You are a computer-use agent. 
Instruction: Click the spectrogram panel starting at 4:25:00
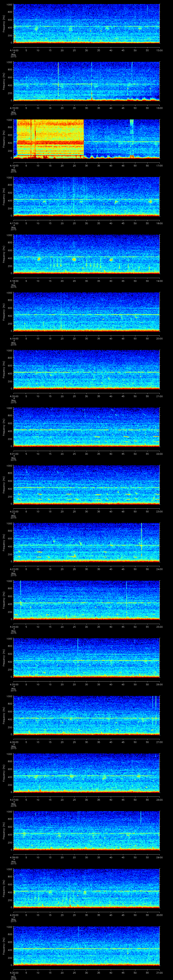tap(86, 657)
